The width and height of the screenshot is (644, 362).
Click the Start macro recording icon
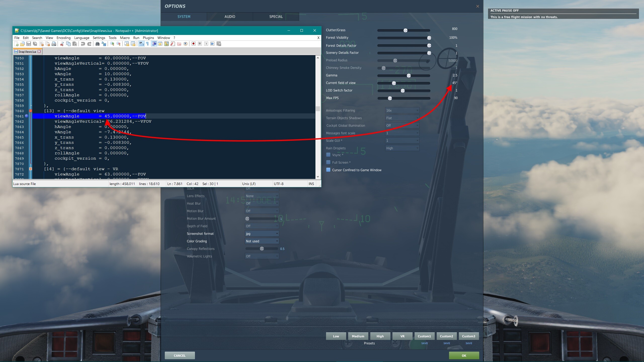(193, 44)
